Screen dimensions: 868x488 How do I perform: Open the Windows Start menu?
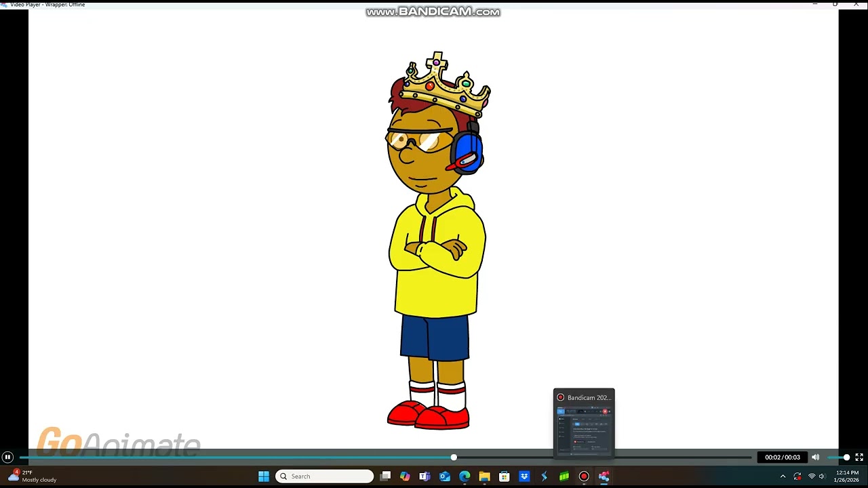(264, 476)
